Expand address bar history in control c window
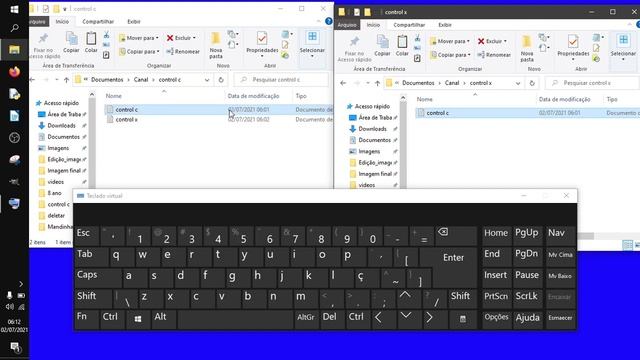 click(x=207, y=80)
